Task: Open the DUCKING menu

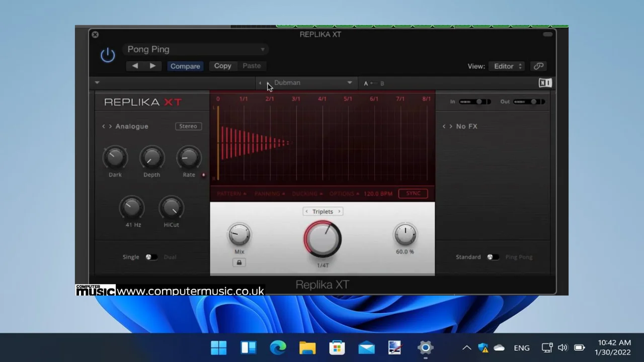Action: (x=307, y=194)
